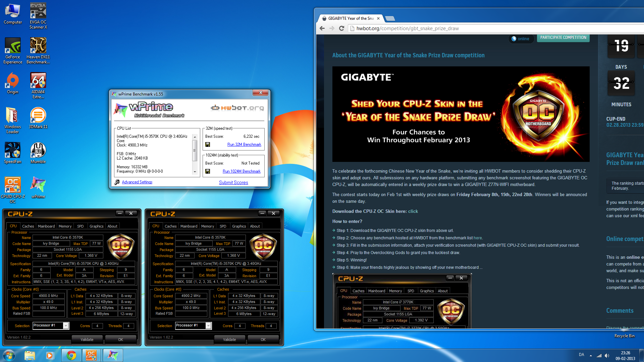Click Validate in right CPU-Z window

(x=229, y=340)
